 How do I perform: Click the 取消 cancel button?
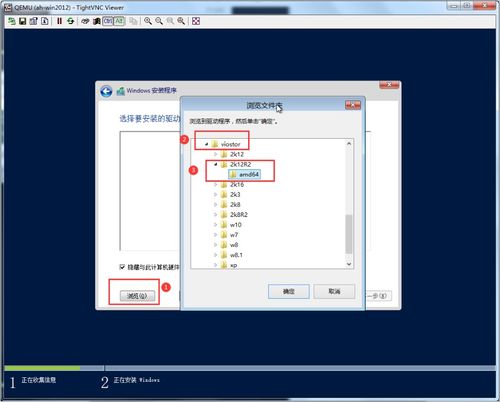point(334,291)
